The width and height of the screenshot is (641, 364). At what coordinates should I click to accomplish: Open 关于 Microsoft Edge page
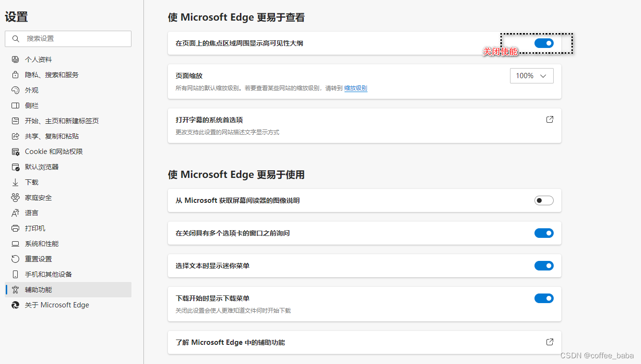[68, 305]
